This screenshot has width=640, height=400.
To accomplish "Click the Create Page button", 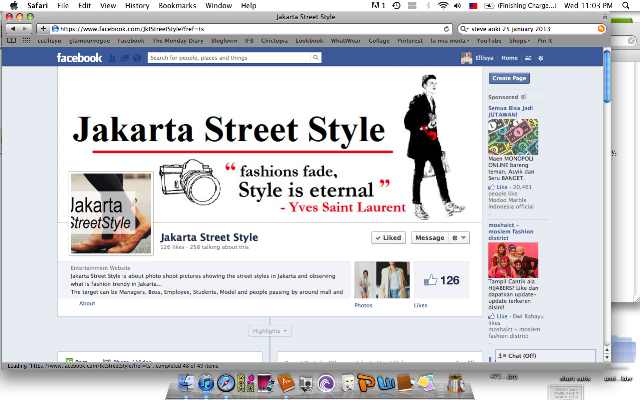I will (x=509, y=78).
